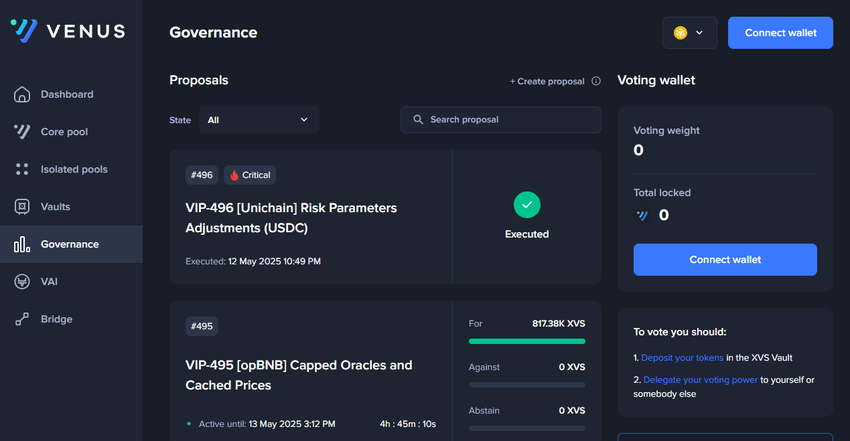Focus the Search proposal field
Viewport: 850px width, 441px height.
pyautogui.click(x=500, y=120)
